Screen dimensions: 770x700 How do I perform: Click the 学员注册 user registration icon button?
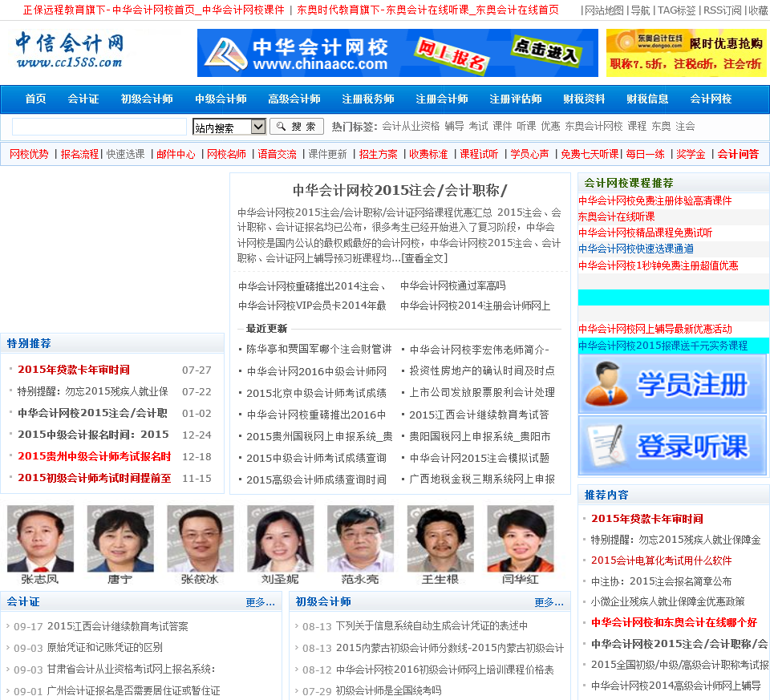pos(672,384)
